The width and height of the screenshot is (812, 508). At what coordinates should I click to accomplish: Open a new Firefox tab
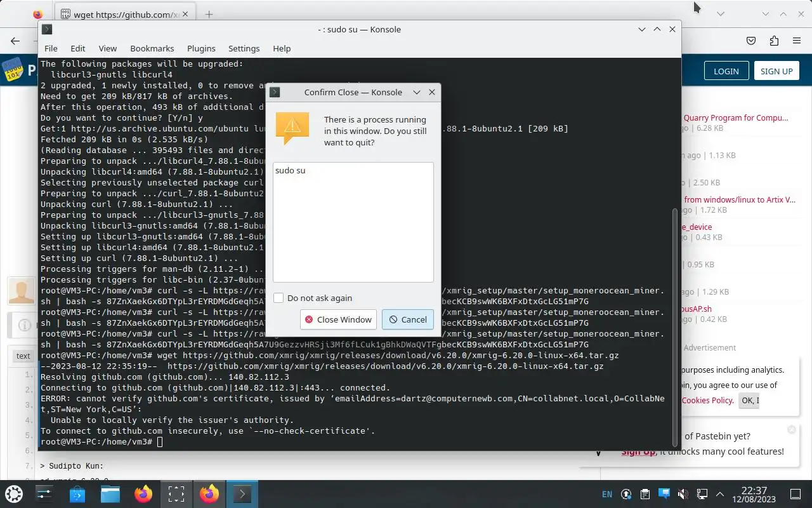[209, 14]
